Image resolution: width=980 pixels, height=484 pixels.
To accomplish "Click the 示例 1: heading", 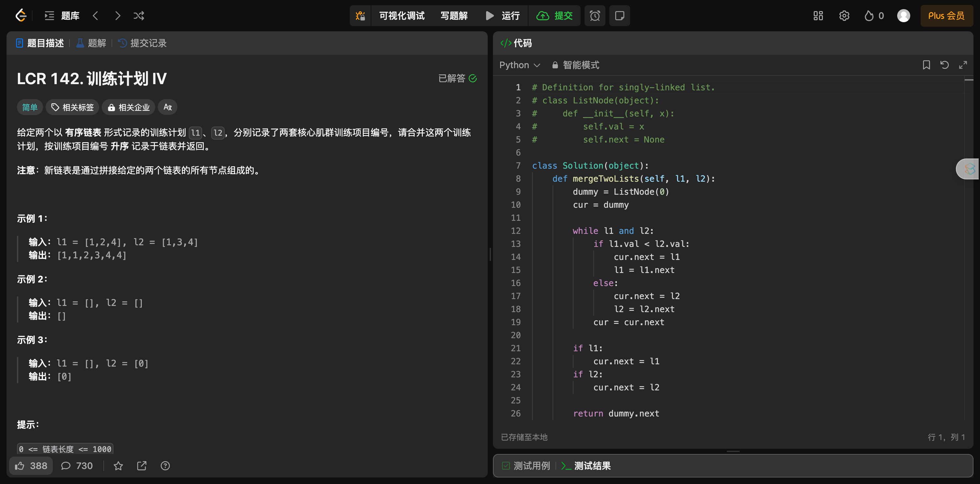I will pyautogui.click(x=32, y=219).
